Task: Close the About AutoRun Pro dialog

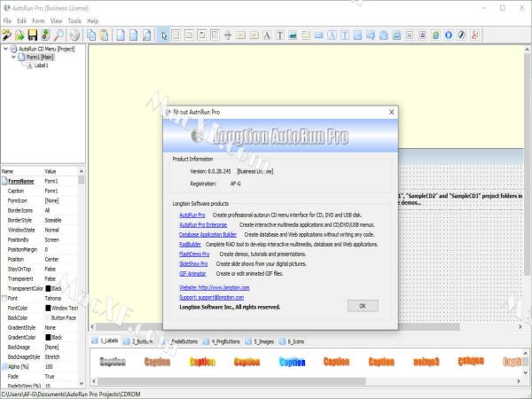Action: click(391, 112)
